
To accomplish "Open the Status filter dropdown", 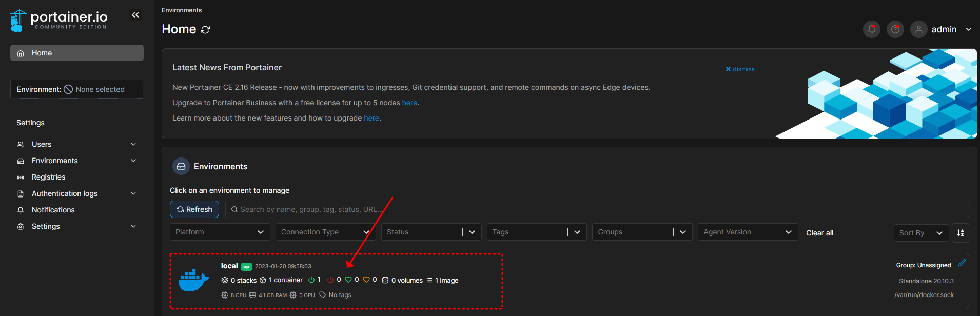I will coord(431,232).
